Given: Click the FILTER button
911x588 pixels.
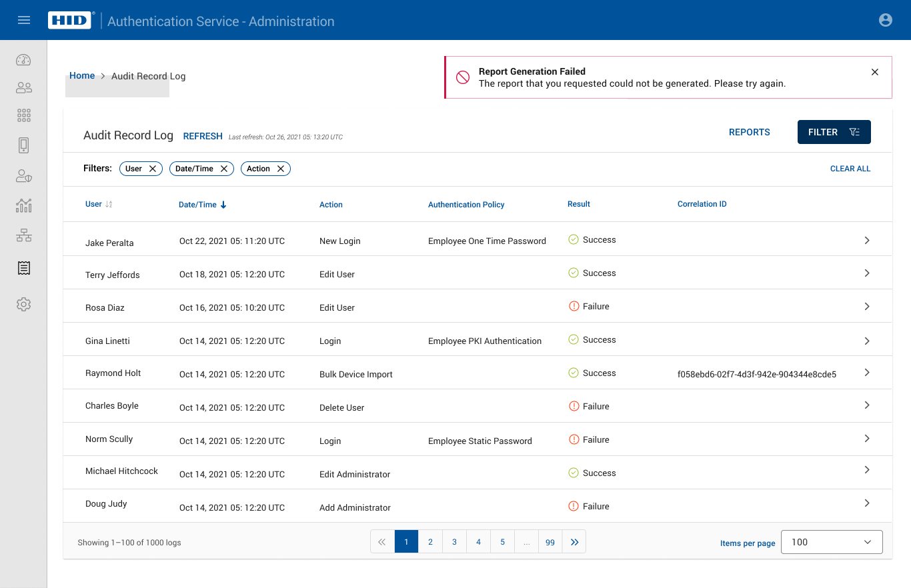Looking at the screenshot, I should click(834, 132).
